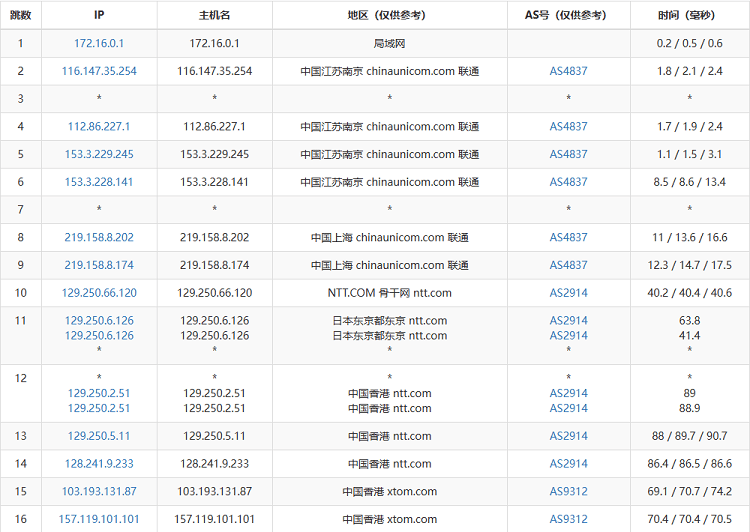This screenshot has height=532, width=750.
Task: Click time value 69.1 / 70.7 / 74.2
Action: click(x=689, y=492)
